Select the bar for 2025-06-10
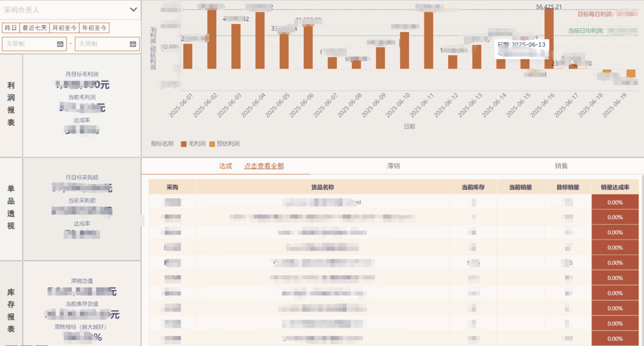 (404, 51)
